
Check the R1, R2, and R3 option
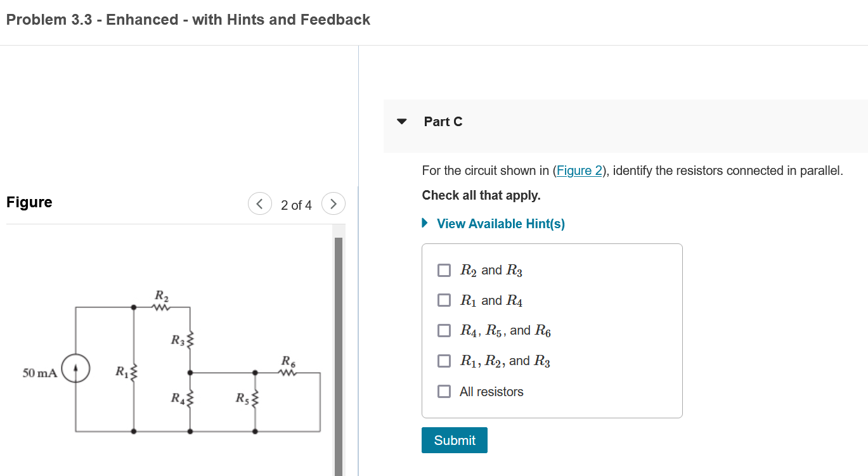(x=444, y=361)
